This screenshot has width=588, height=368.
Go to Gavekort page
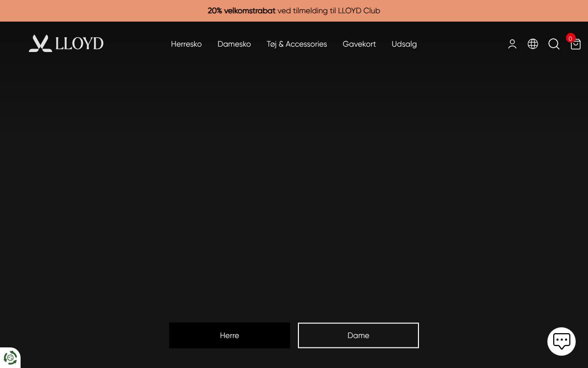pyautogui.click(x=359, y=44)
